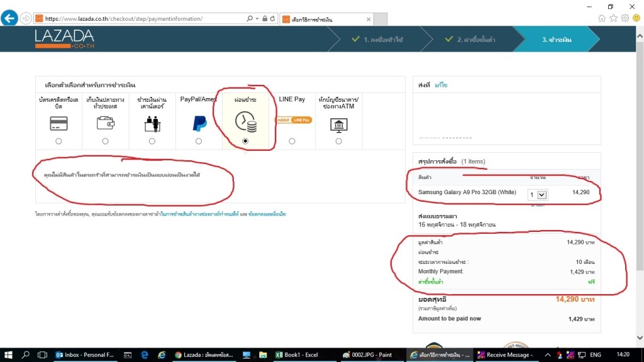
Task: Click the counter payment people icon
Action: 152,124
